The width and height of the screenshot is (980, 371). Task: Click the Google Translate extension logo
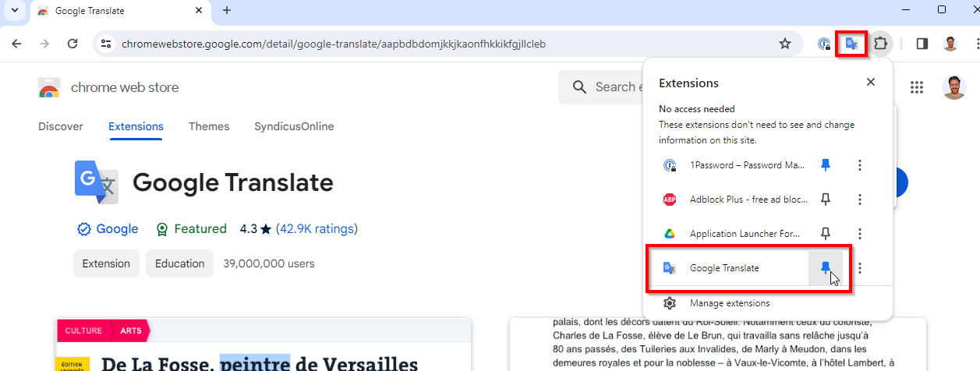[x=96, y=182]
